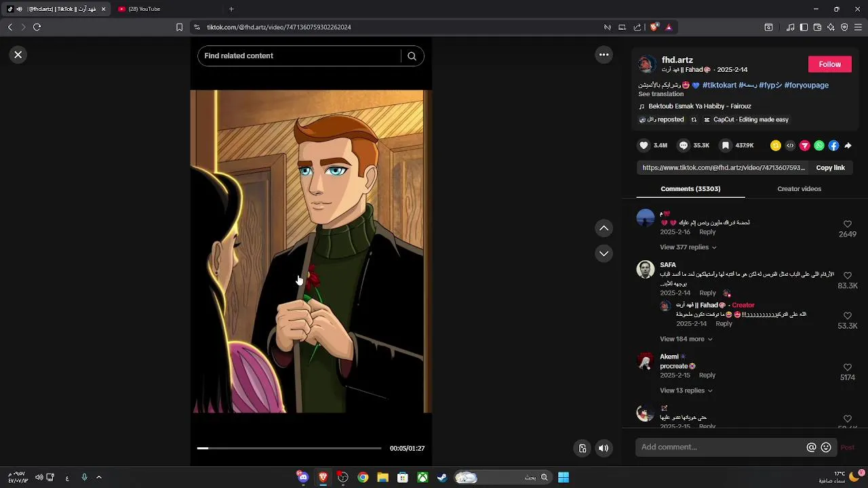Mute the video with speaker icon
This screenshot has height=488, width=868.
pyautogui.click(x=604, y=448)
